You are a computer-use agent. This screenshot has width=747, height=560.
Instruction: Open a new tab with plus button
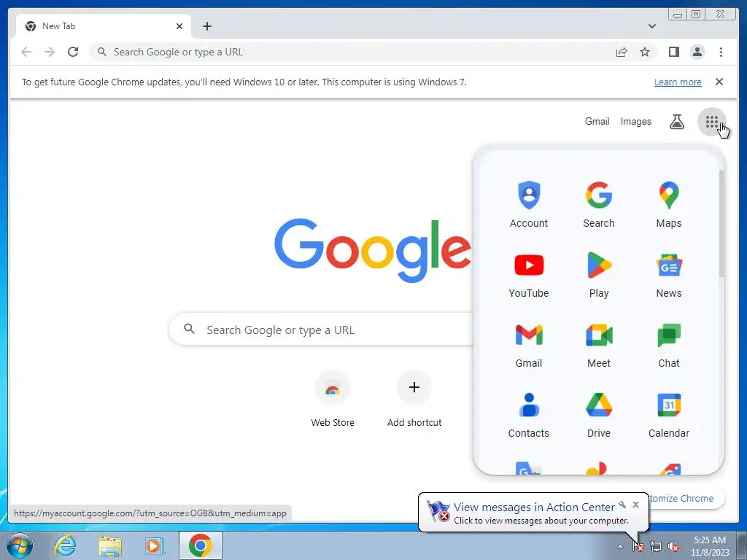[206, 26]
